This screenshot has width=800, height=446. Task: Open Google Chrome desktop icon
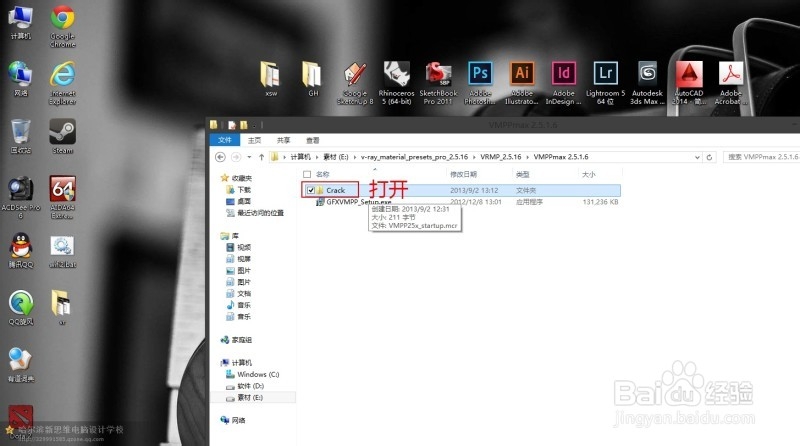pyautogui.click(x=62, y=26)
